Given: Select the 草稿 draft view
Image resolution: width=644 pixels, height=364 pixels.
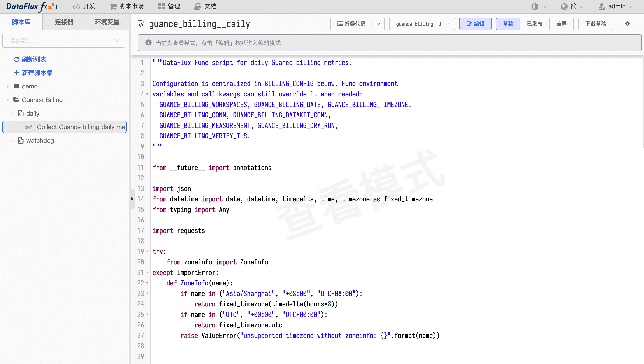Looking at the screenshot, I should [x=508, y=24].
